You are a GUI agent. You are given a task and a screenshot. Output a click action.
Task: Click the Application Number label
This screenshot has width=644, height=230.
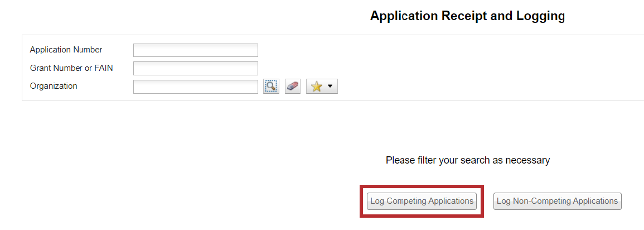(66, 50)
